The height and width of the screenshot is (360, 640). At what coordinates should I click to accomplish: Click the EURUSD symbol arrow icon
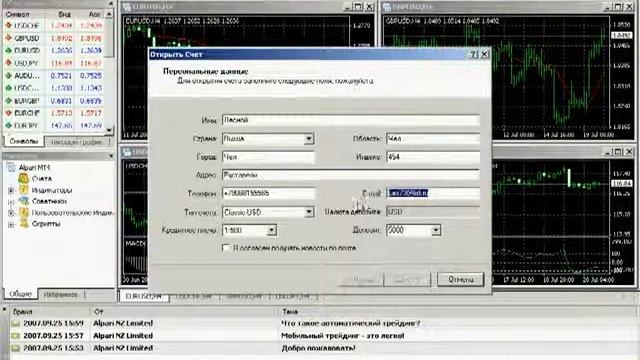coord(8,51)
